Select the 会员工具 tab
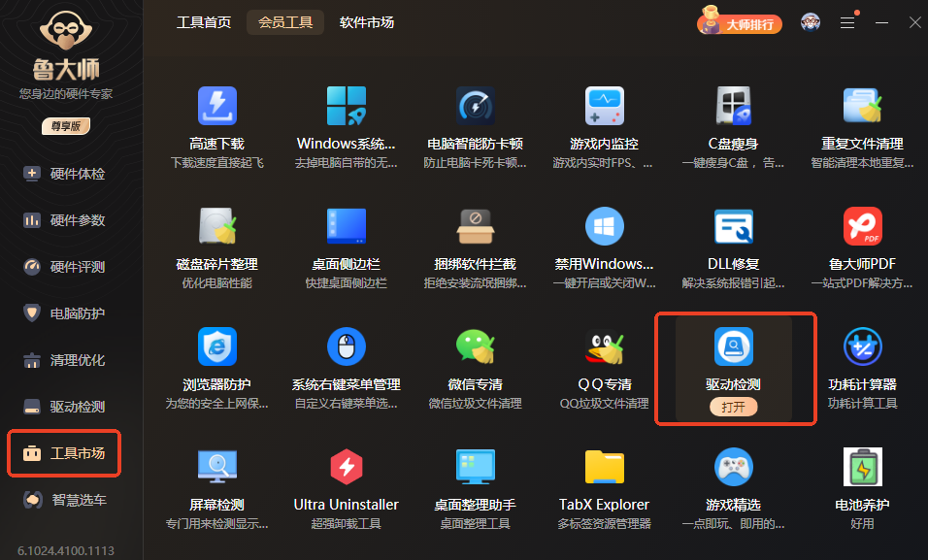The height and width of the screenshot is (560, 928). (x=285, y=22)
